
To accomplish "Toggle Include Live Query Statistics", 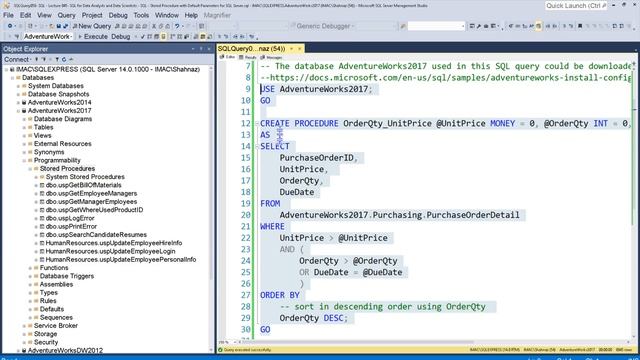I will tap(179, 37).
